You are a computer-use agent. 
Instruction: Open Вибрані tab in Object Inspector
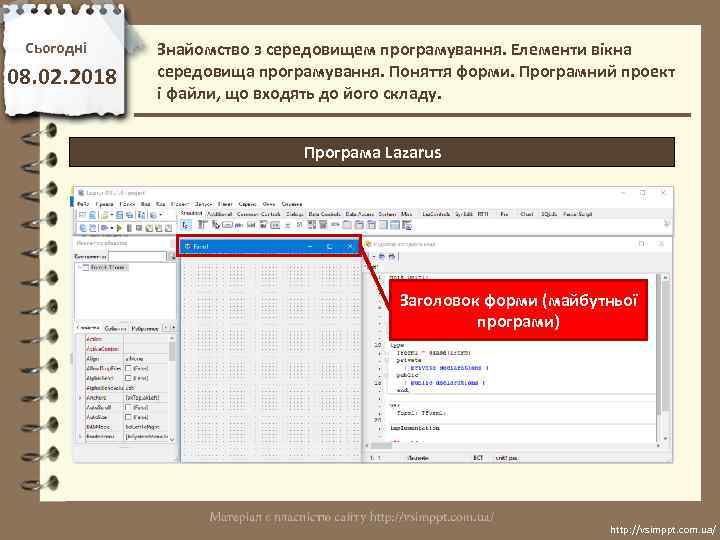(145, 328)
